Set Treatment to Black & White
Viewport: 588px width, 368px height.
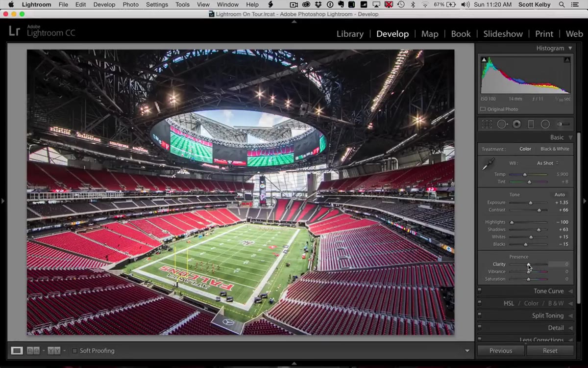coord(555,149)
